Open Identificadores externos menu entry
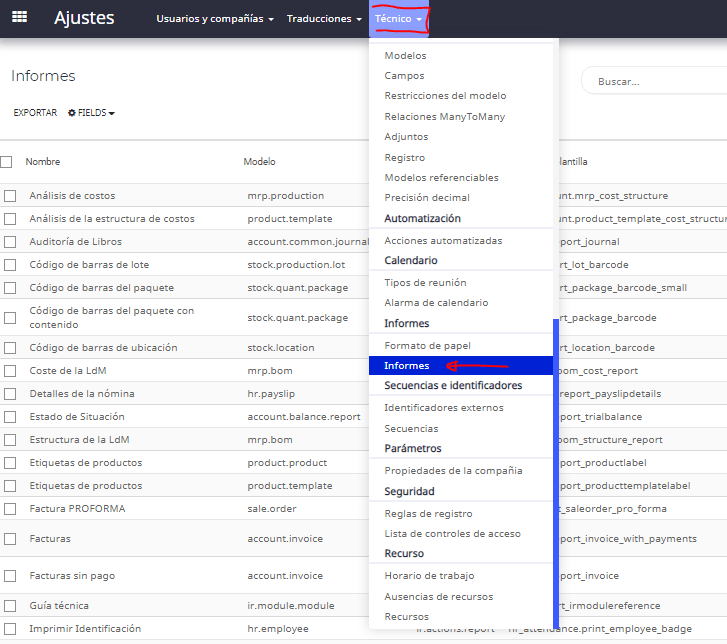The image size is (727, 644). click(444, 408)
